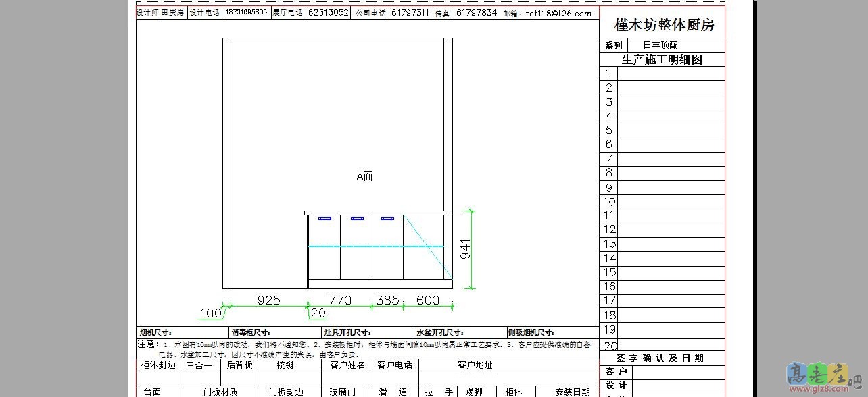The width and height of the screenshot is (868, 397).
Task: Click row 10 in the detail list
Action: click(x=671, y=202)
